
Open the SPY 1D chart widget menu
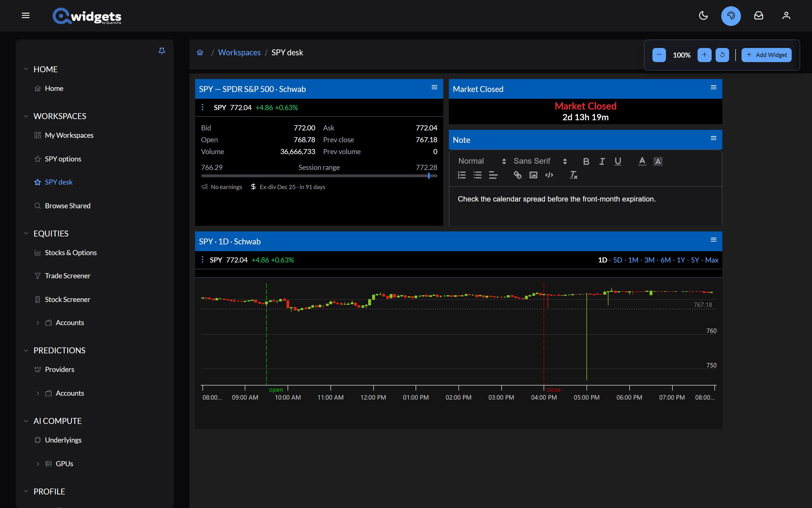(713, 240)
